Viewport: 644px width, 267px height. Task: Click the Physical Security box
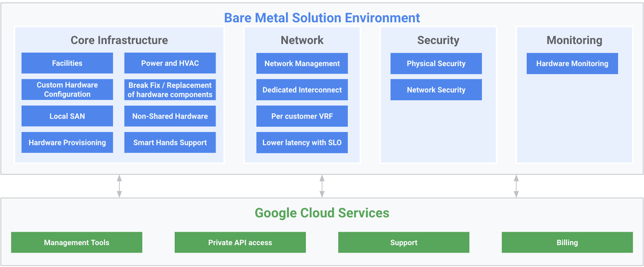(x=436, y=63)
